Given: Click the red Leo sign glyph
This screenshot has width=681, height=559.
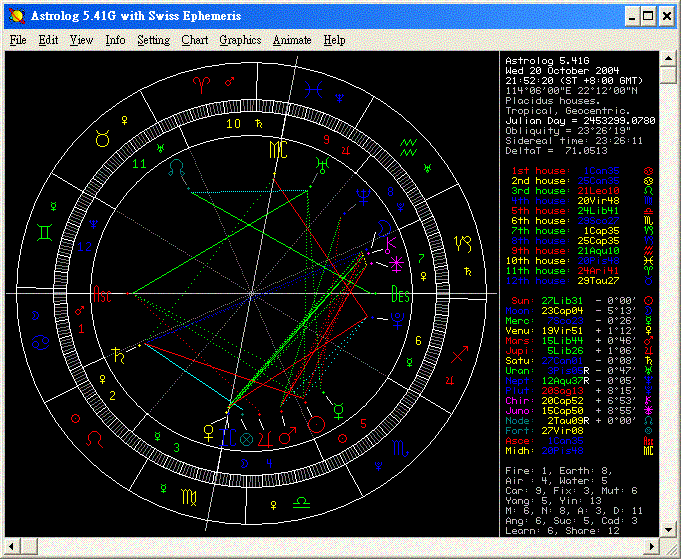Looking at the screenshot, I should pyautogui.click(x=94, y=439).
